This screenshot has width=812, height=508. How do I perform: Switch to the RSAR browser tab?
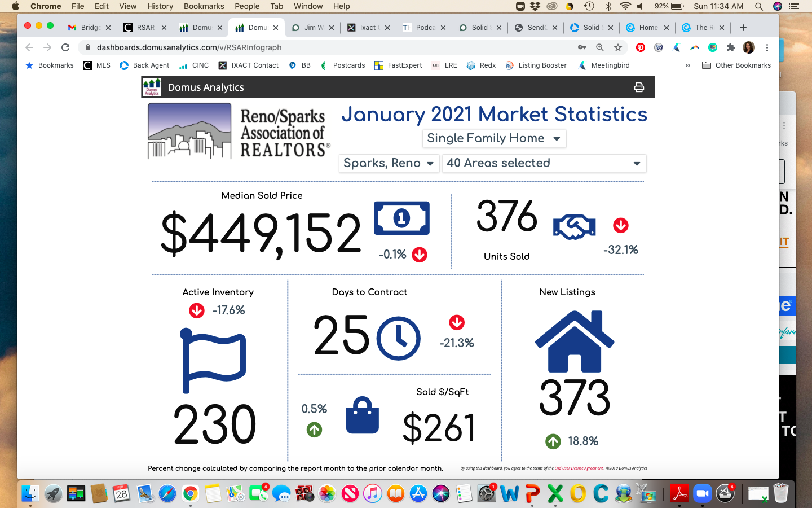145,27
